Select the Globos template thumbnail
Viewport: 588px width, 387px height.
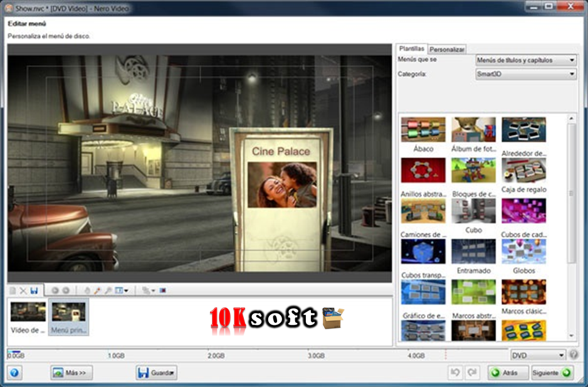(x=523, y=251)
